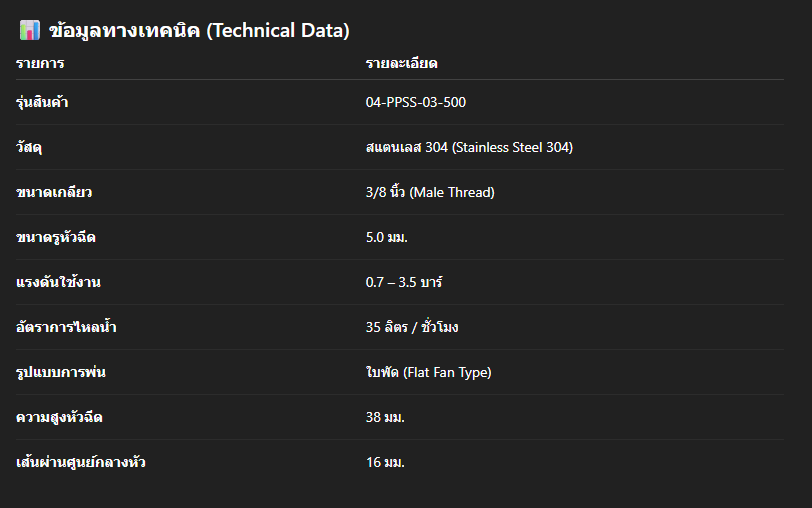Select the รุ่นสินค้า row label

(x=42, y=102)
